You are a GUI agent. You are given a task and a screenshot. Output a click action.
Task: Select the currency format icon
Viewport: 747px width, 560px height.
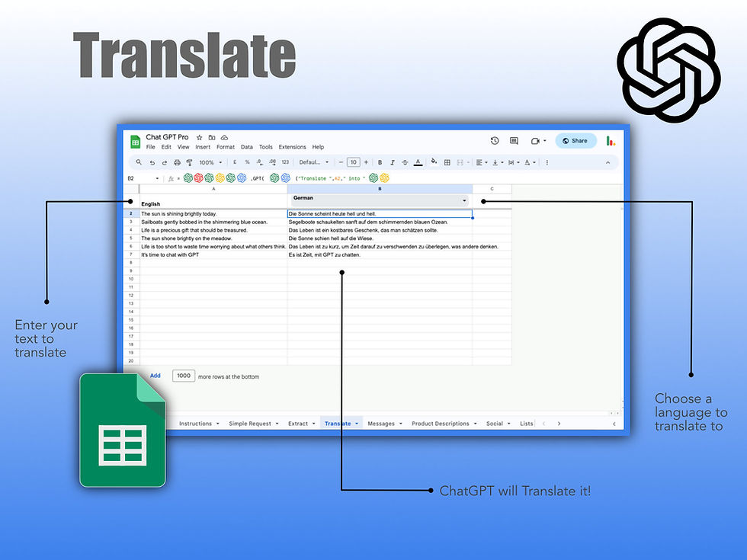[x=235, y=162]
